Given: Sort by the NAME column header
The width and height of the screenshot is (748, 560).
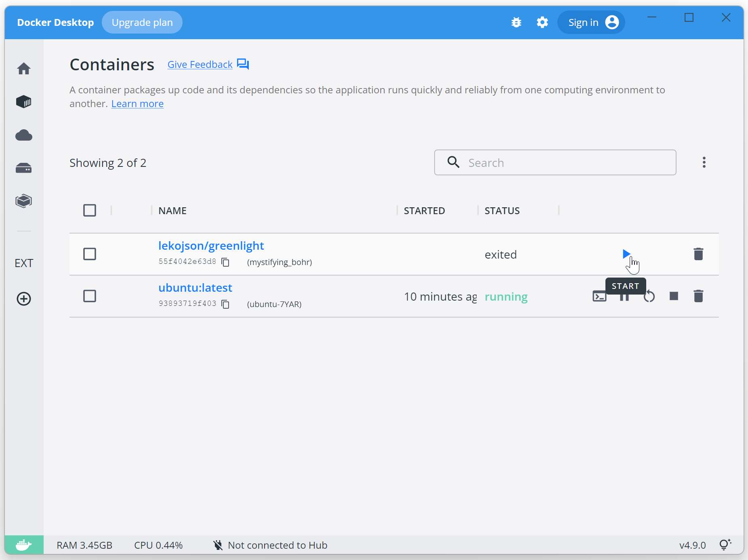Looking at the screenshot, I should coord(172,211).
